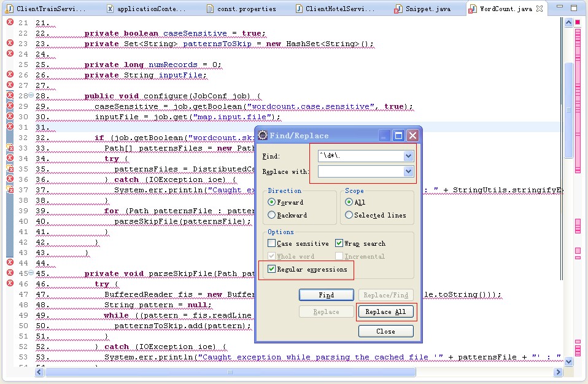The width and height of the screenshot is (588, 384).
Task: Click the quick-fix error marker on line 37
Action: tap(10, 190)
